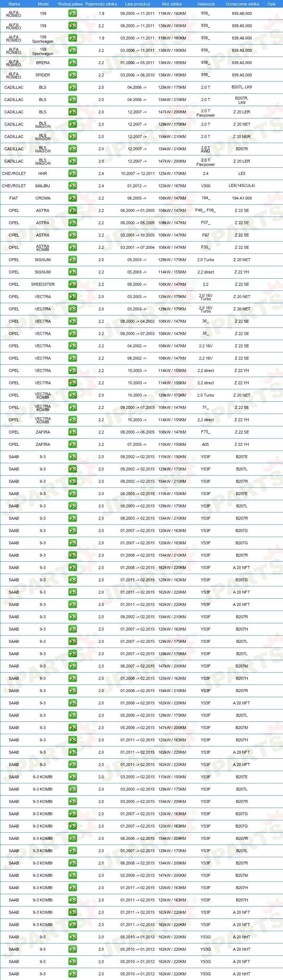Click fuel icon in Opel ASTRA KOMBI row

(x=72, y=247)
